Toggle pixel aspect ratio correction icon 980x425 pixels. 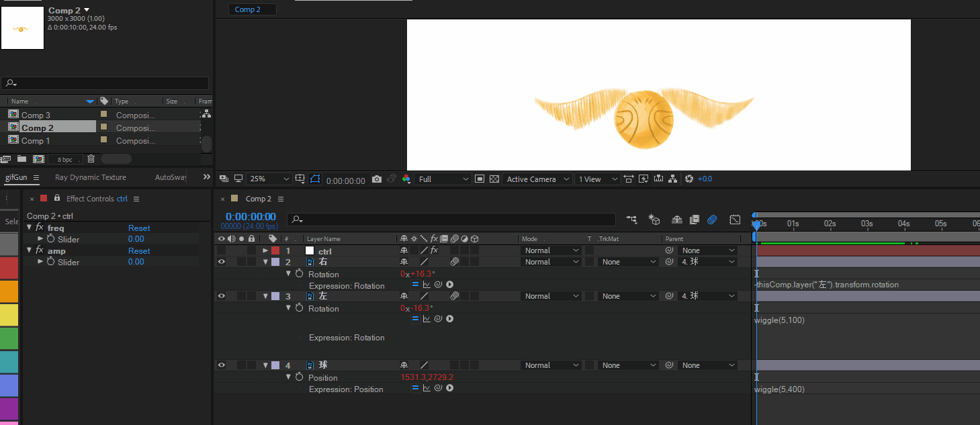tap(629, 179)
